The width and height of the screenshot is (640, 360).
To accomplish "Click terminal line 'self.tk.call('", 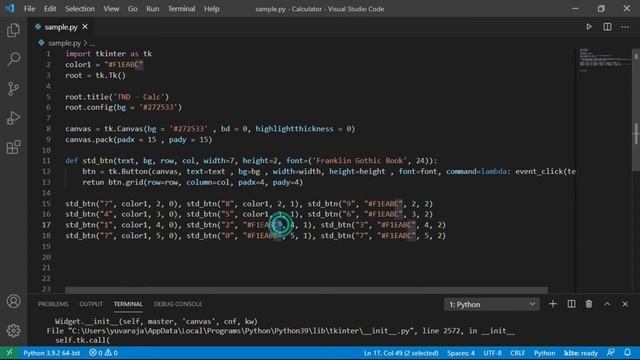I will (x=82, y=340).
